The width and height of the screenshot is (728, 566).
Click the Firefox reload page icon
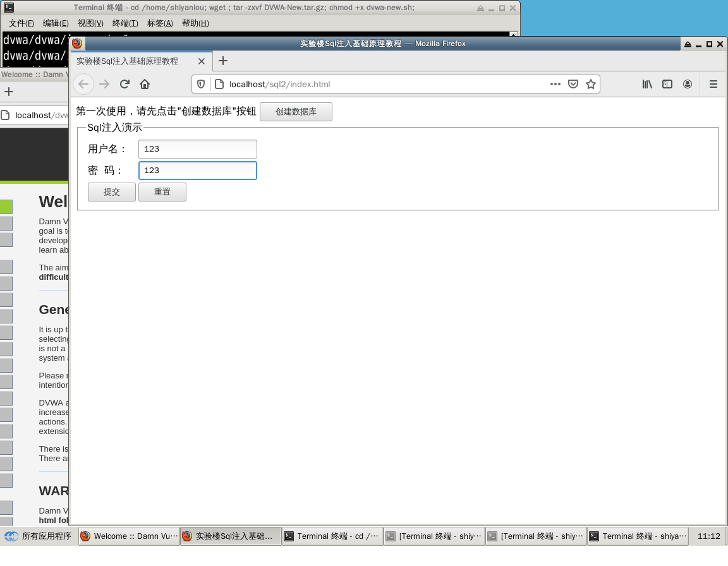(125, 84)
